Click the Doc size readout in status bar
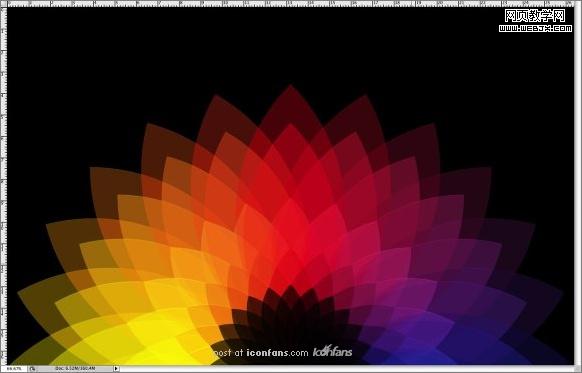This screenshot has width=582, height=373. (75, 369)
